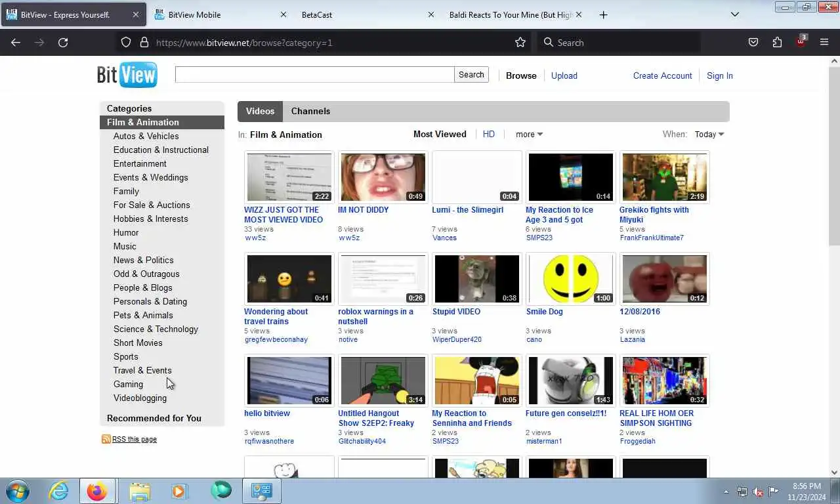The image size is (840, 504).
Task: Open a new browser tab with plus
Action: pos(603,14)
